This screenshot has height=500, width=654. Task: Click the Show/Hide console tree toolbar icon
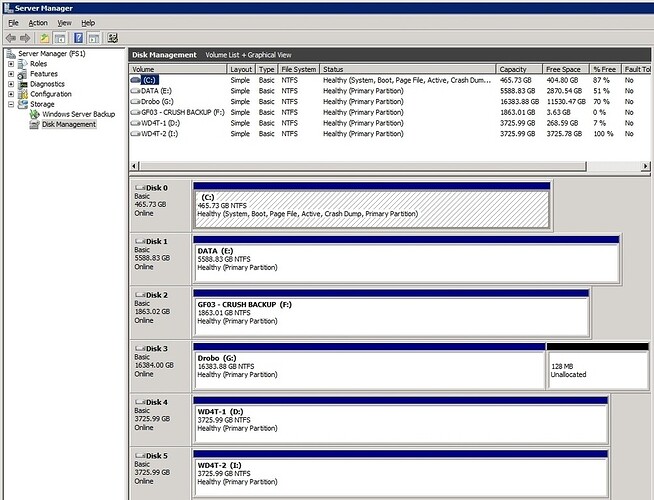coord(60,38)
